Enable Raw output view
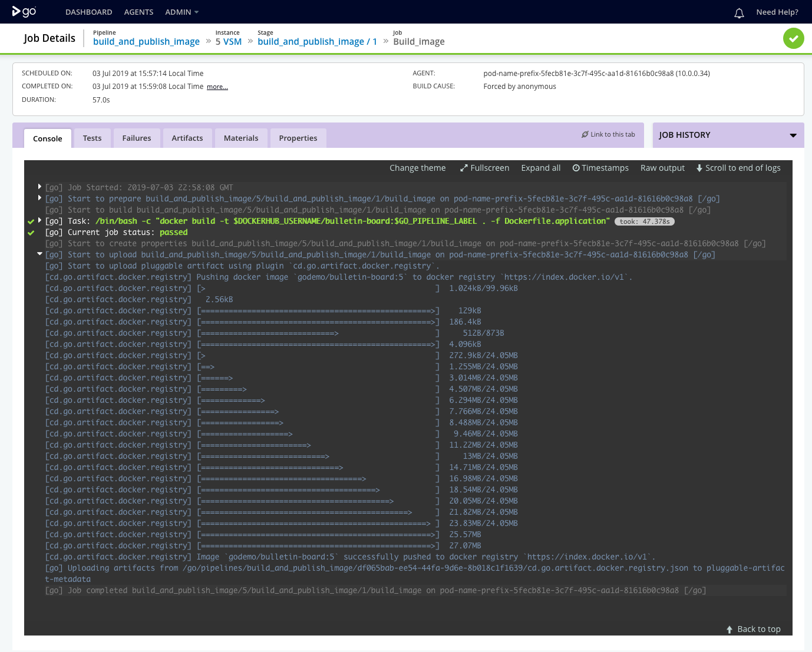 point(662,168)
